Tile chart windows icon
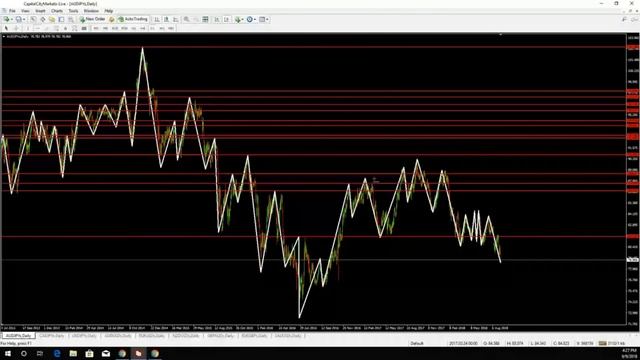This screenshot has height=360, width=640. (205, 19)
